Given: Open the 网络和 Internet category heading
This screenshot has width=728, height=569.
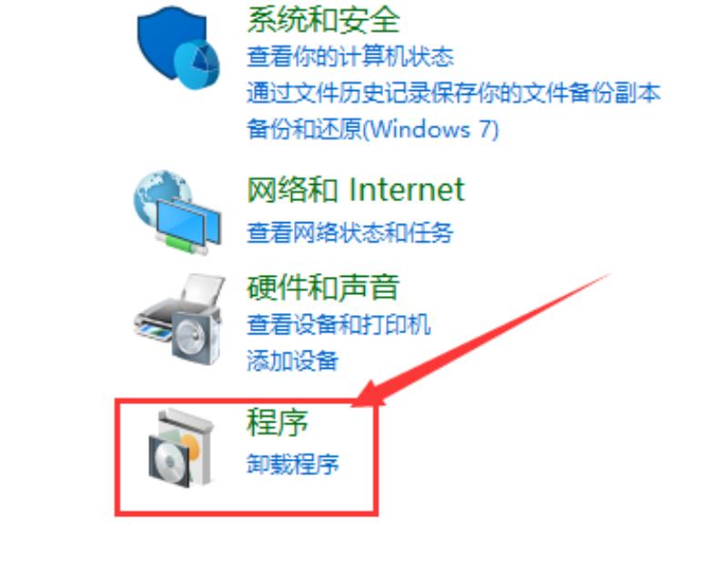Looking at the screenshot, I should pyautogui.click(x=355, y=189).
